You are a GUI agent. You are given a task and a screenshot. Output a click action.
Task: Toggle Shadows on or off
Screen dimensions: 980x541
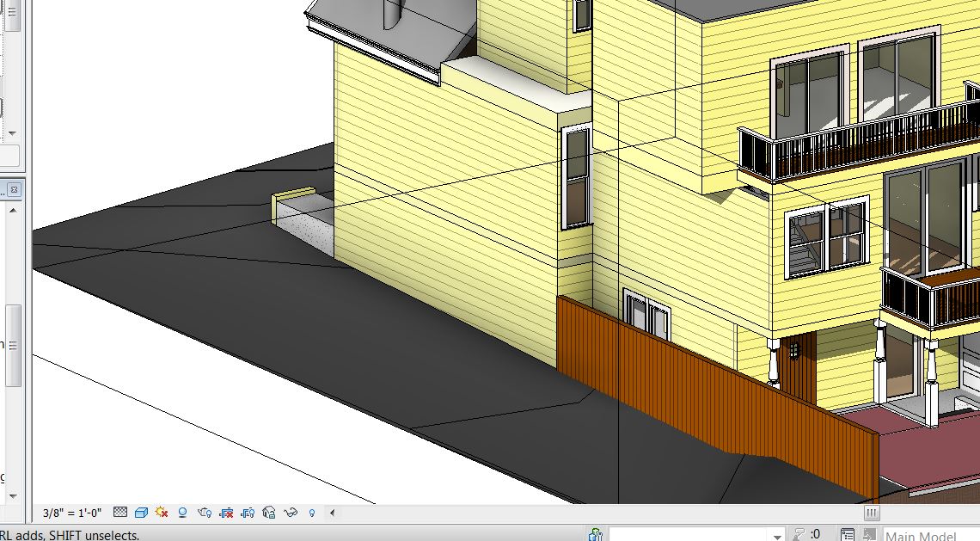(x=182, y=513)
